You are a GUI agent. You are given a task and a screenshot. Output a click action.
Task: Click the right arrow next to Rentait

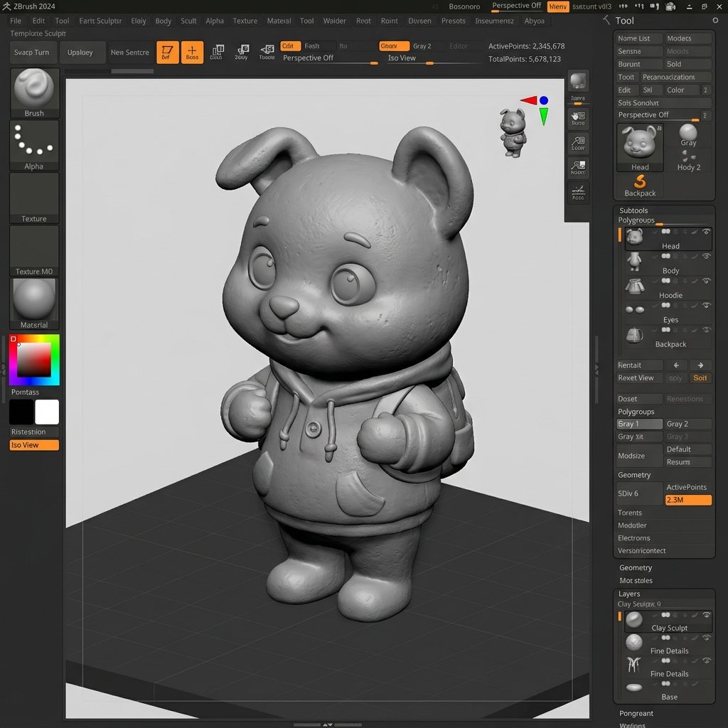tap(700, 365)
